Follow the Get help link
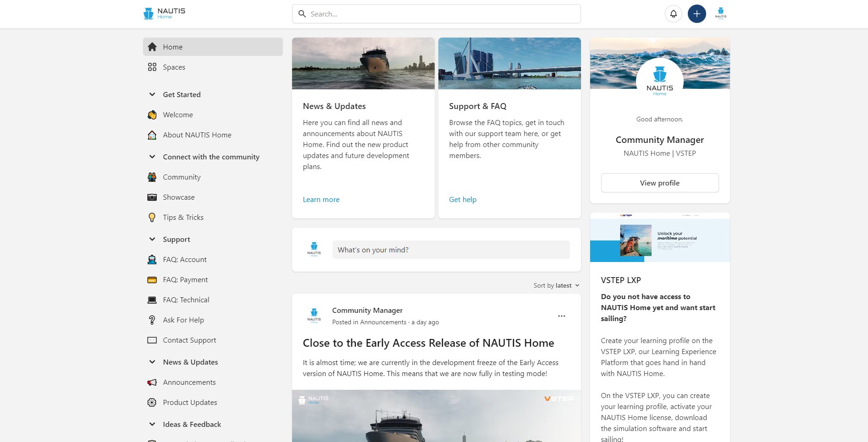This screenshot has height=442, width=868. click(463, 199)
